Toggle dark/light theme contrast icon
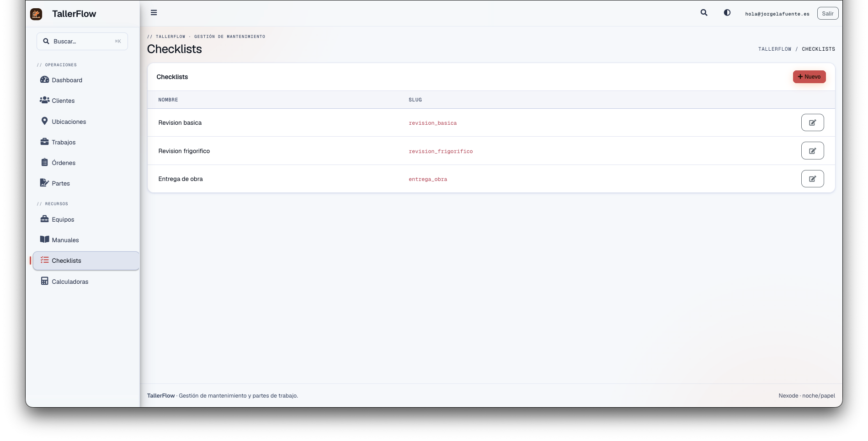This screenshot has width=868, height=441. pos(727,13)
